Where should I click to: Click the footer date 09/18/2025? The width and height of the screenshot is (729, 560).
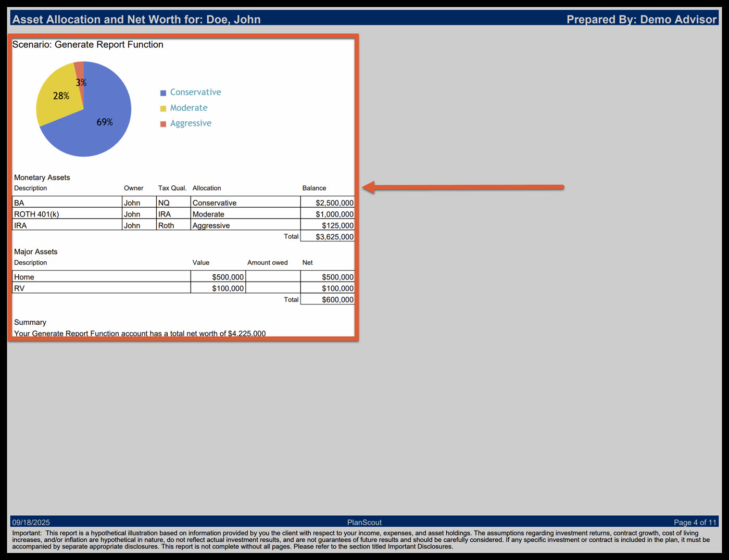pos(31,522)
